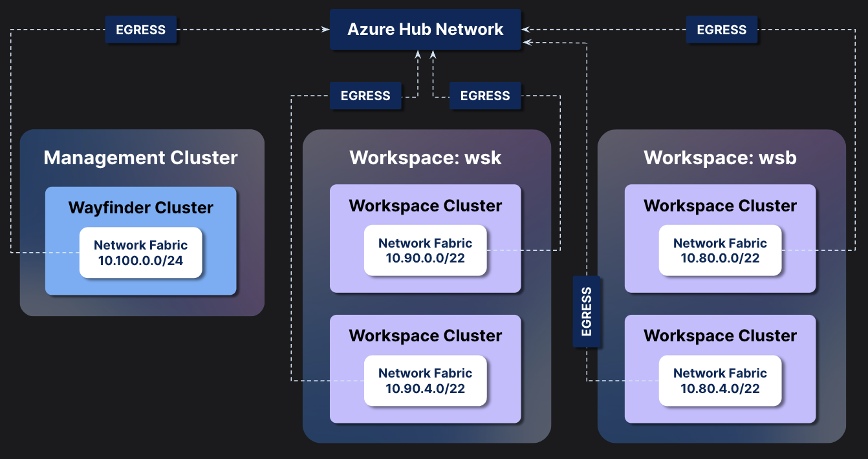
Task: Click Network Fabric 10.80.0.0/22 box
Action: coord(720,251)
